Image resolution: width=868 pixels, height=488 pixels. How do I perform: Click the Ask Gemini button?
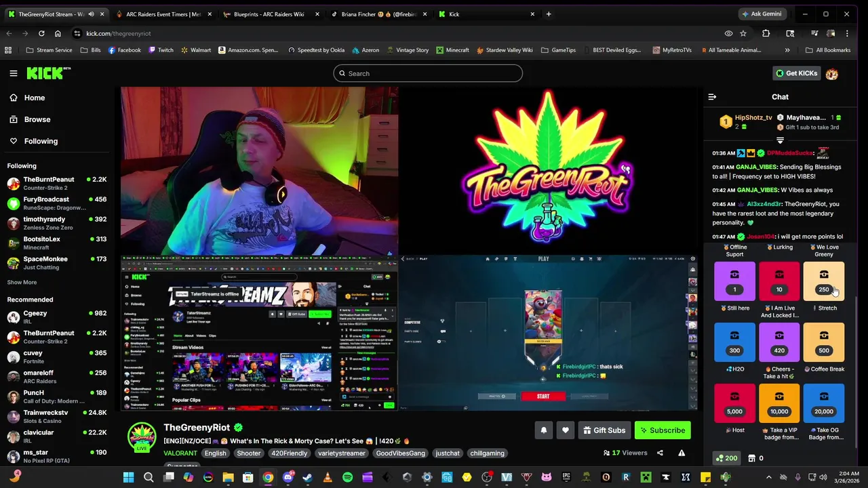click(x=761, y=14)
